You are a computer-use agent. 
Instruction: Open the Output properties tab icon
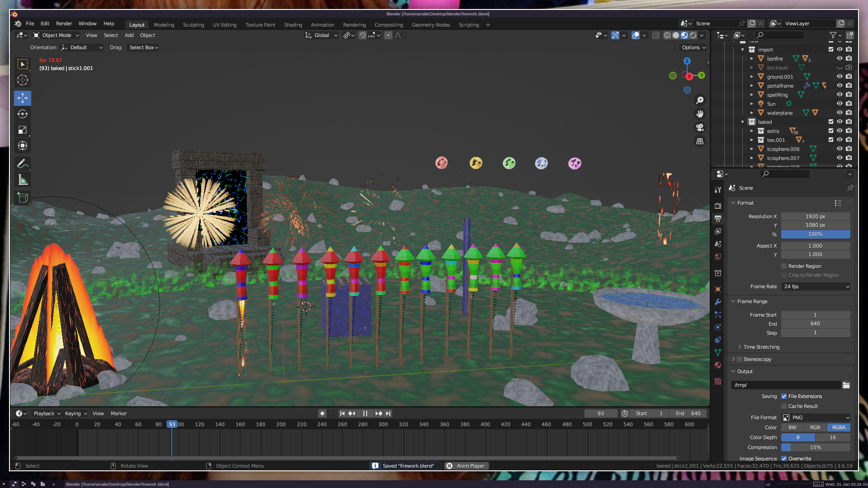pos(718,219)
